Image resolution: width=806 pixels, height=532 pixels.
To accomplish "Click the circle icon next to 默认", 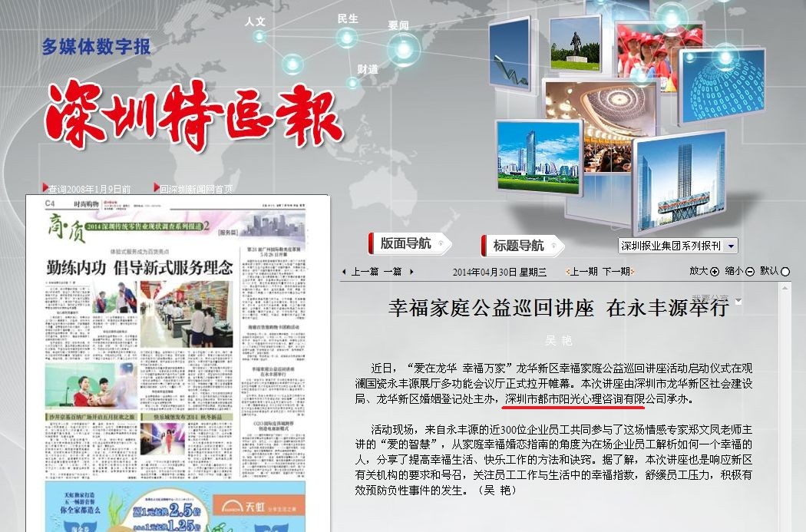I will pyautogui.click(x=785, y=272).
